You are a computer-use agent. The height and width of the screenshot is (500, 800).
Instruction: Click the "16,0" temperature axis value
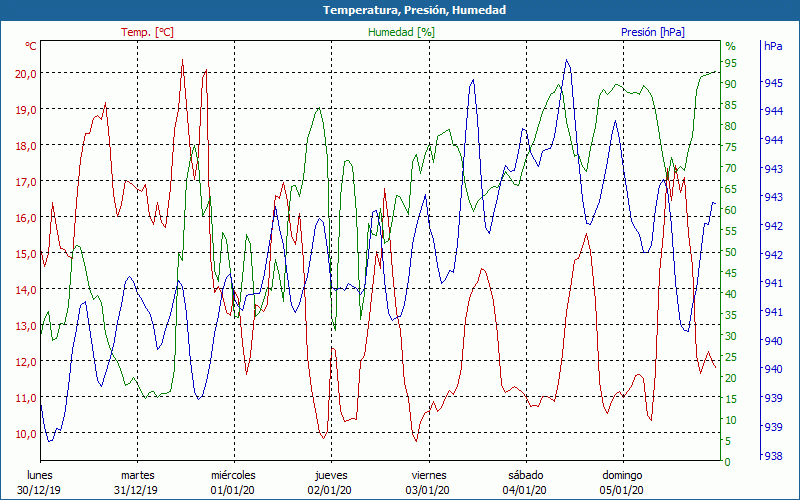(x=27, y=217)
